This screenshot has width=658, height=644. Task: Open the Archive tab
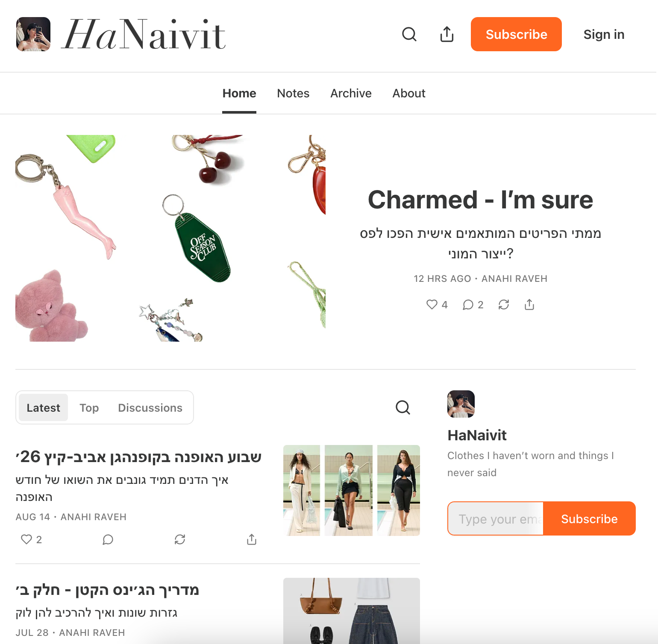[x=351, y=93]
